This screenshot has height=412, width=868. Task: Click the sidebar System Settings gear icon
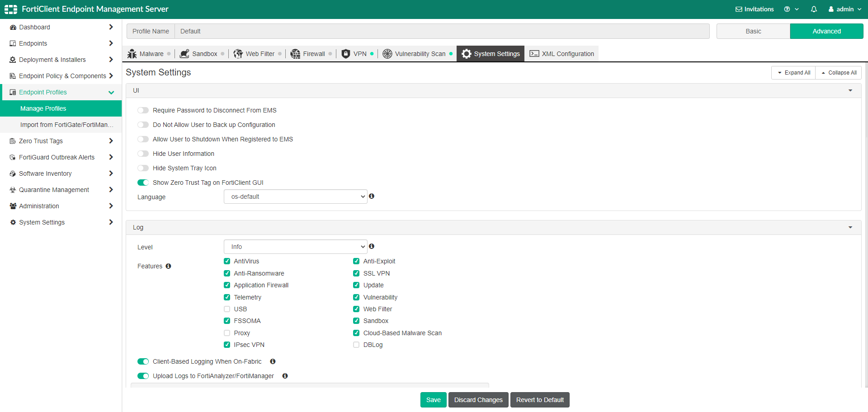[13, 222]
